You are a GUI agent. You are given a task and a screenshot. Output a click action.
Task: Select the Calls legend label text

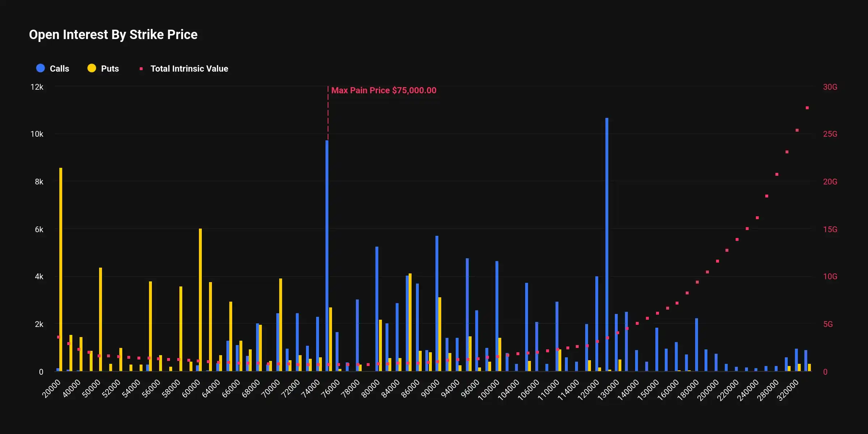point(60,68)
